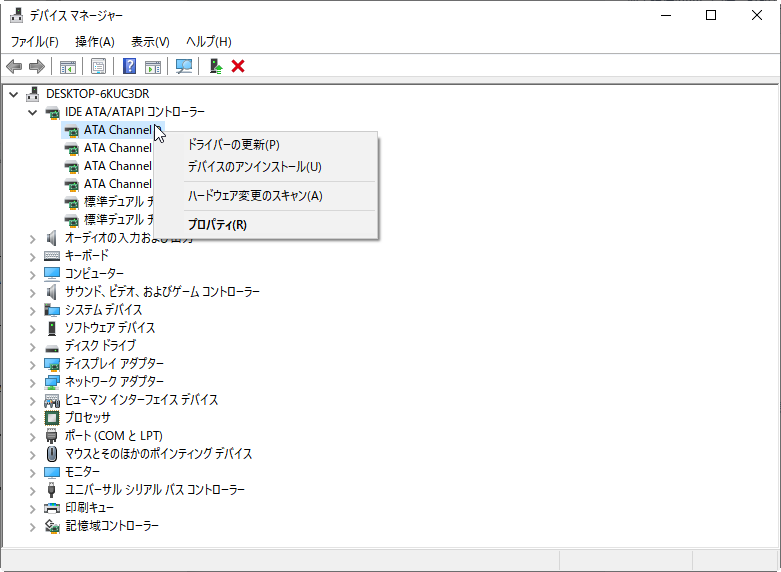Click the Properties toolbar icon
This screenshot has width=781, height=572.
(x=98, y=66)
